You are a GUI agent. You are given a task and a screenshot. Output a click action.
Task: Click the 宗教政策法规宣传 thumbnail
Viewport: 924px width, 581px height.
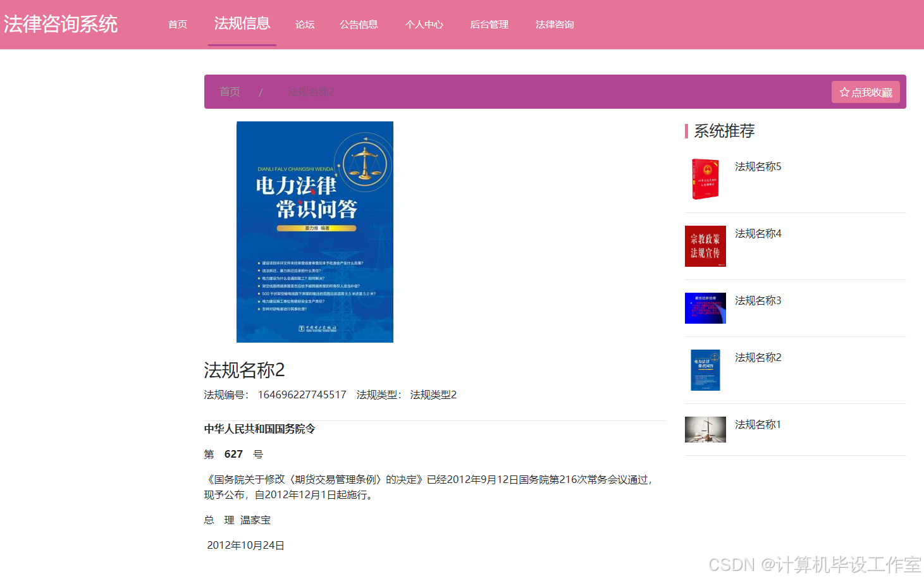705,246
